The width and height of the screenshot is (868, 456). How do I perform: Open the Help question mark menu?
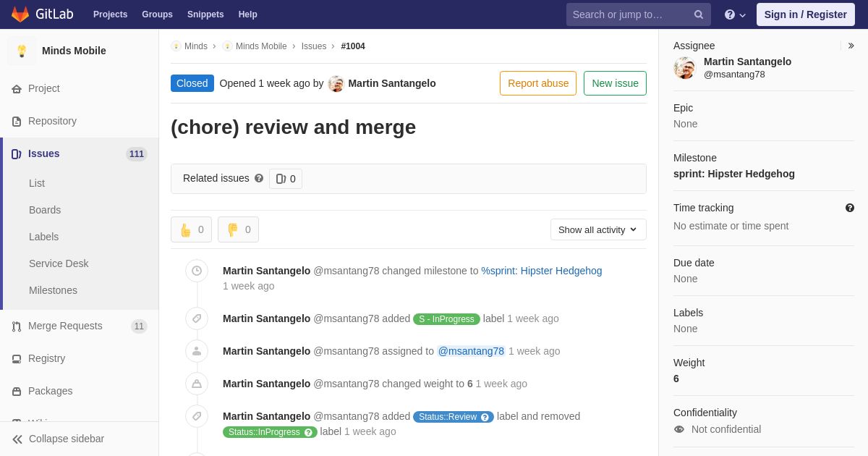pos(735,14)
